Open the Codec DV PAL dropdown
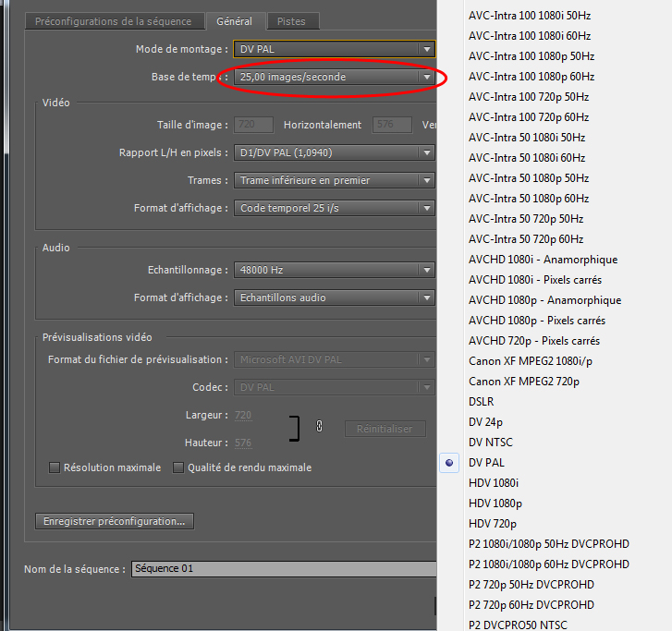The image size is (672, 631). tap(335, 387)
